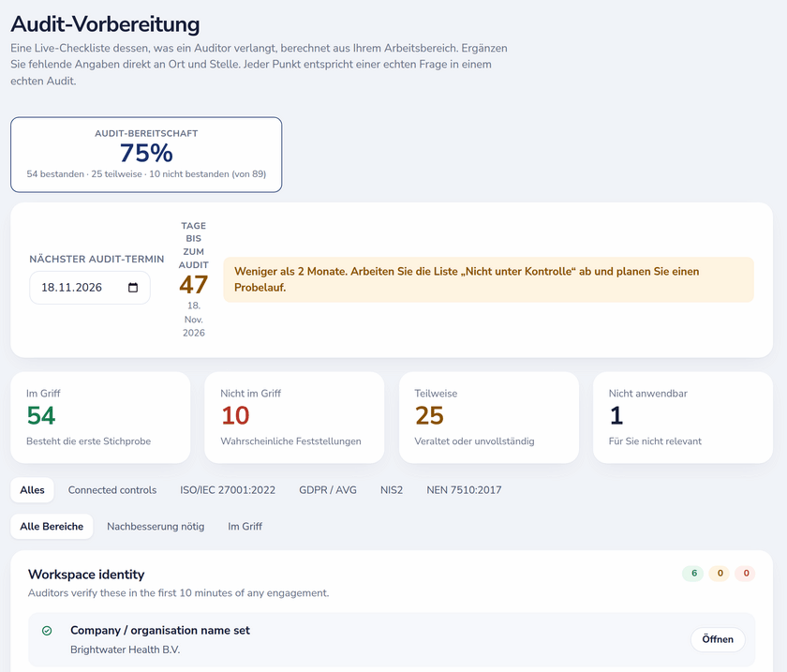This screenshot has height=672, width=787.
Task: Click the Im Griff 54 summary card
Action: coord(100,417)
